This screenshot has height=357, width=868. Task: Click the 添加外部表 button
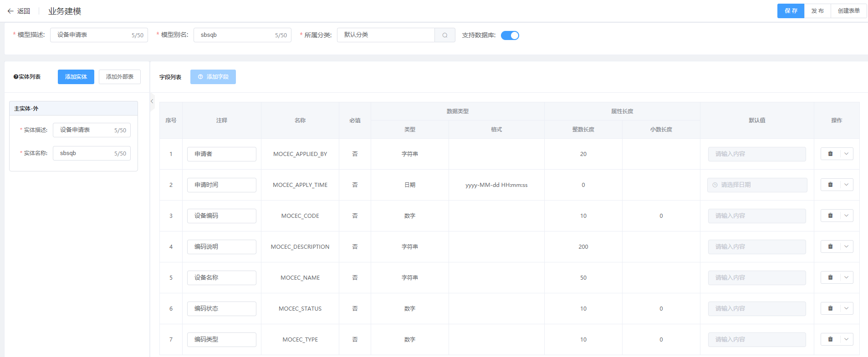pyautogui.click(x=120, y=77)
